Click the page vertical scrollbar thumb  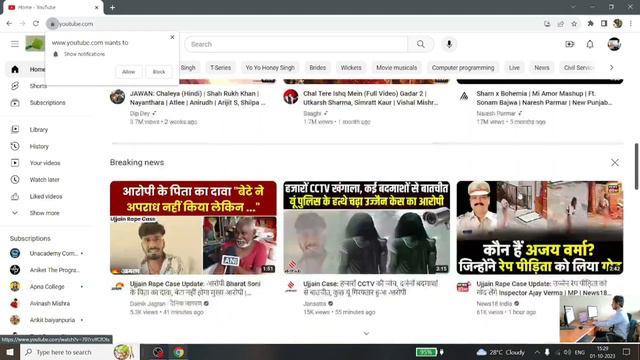click(636, 166)
